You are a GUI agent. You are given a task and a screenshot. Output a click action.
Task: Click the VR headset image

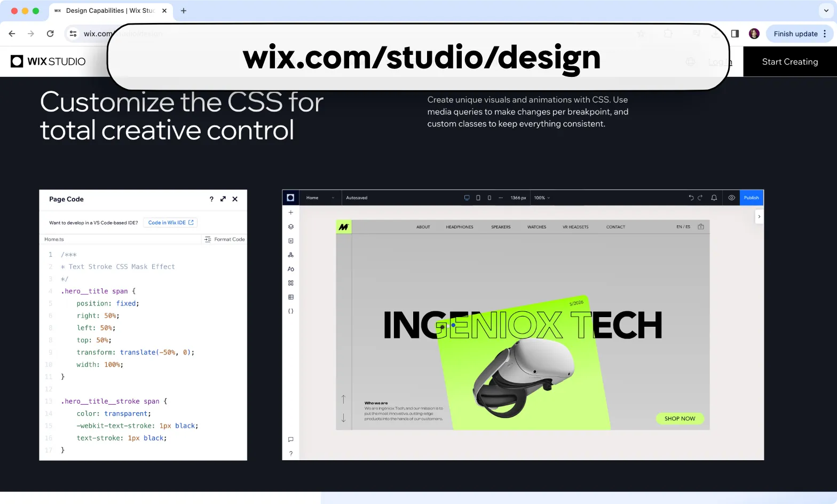tap(523, 377)
